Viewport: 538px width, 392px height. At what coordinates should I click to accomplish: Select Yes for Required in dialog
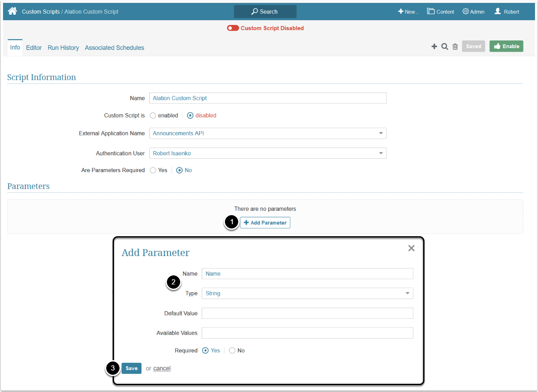[206, 351]
